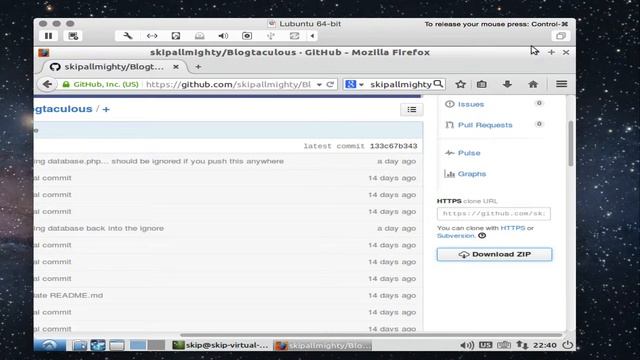Open commit about database back into ignore
The image size is (640, 360).
tap(99, 228)
